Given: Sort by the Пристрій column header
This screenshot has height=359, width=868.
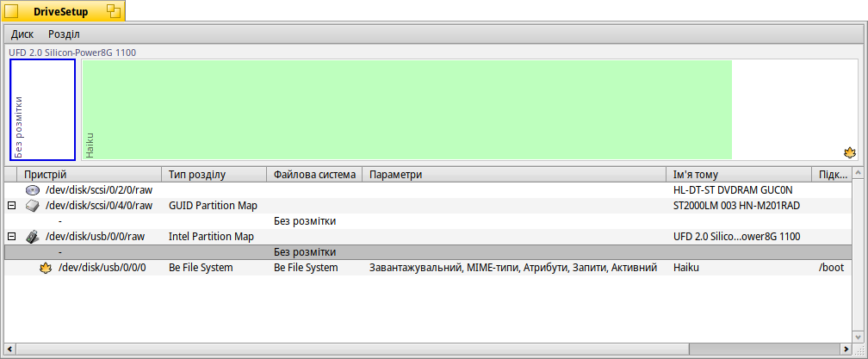Looking at the screenshot, I should pyautogui.click(x=90, y=175).
